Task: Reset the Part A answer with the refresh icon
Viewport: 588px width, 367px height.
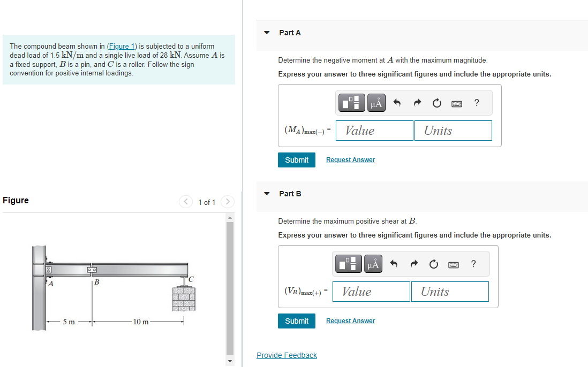Action: pos(436,102)
